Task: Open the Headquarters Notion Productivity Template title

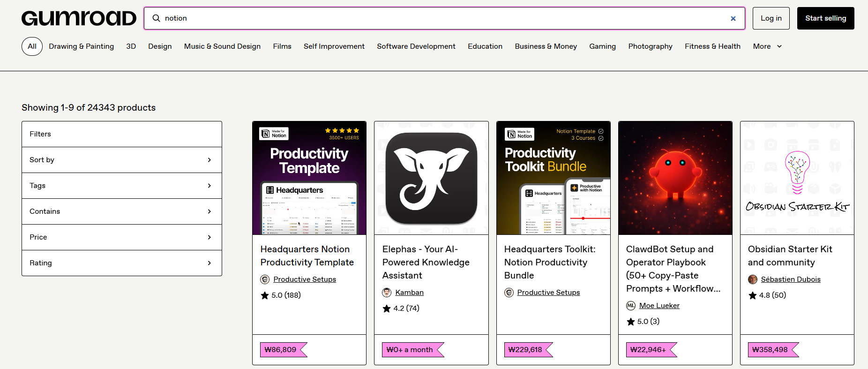Action: coord(307,256)
